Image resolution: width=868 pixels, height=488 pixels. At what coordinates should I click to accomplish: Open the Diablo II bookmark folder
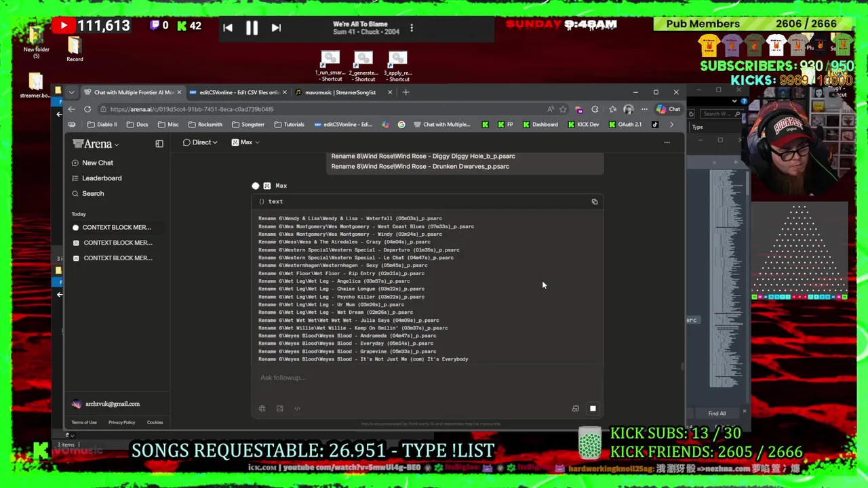pos(102,125)
